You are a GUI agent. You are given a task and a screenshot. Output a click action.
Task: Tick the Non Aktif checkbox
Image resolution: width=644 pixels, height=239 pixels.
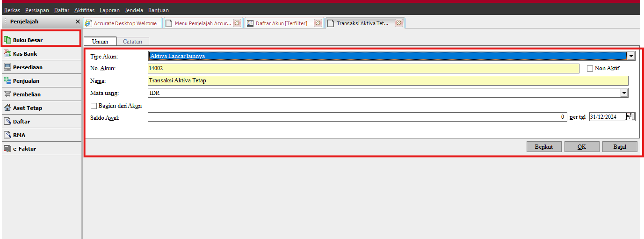[x=590, y=68]
